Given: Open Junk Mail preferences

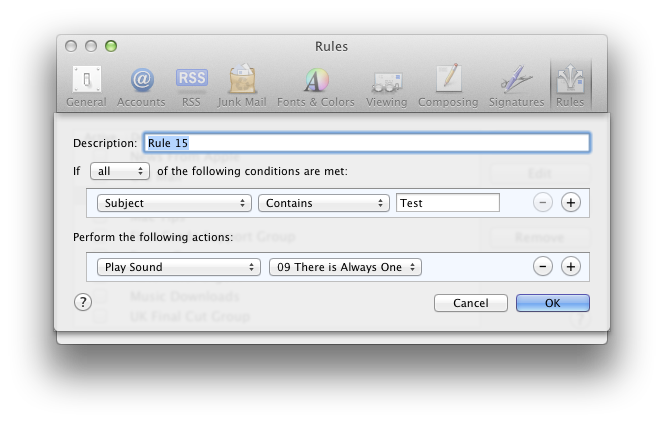Looking at the screenshot, I should tap(242, 86).
